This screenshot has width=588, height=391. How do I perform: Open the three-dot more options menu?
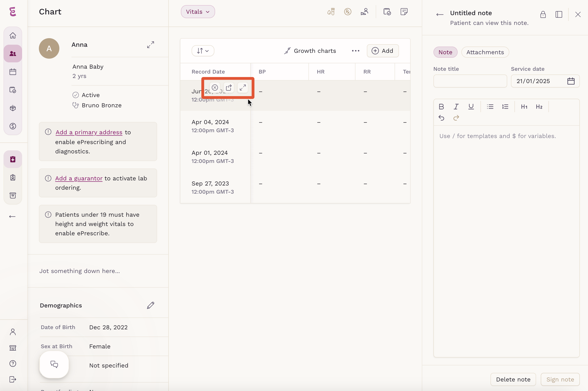(356, 51)
